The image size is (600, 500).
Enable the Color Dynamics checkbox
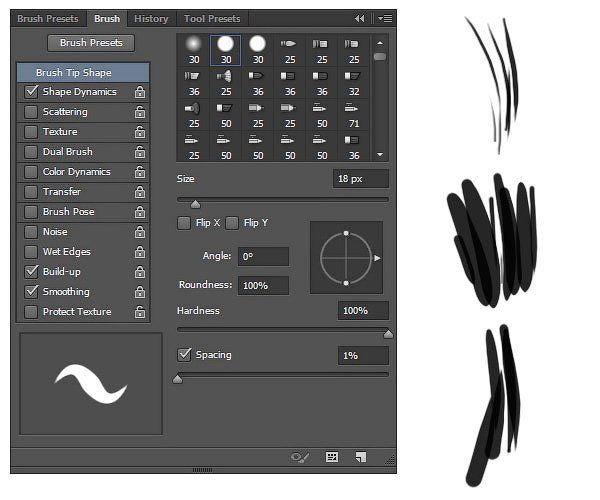pyautogui.click(x=31, y=172)
